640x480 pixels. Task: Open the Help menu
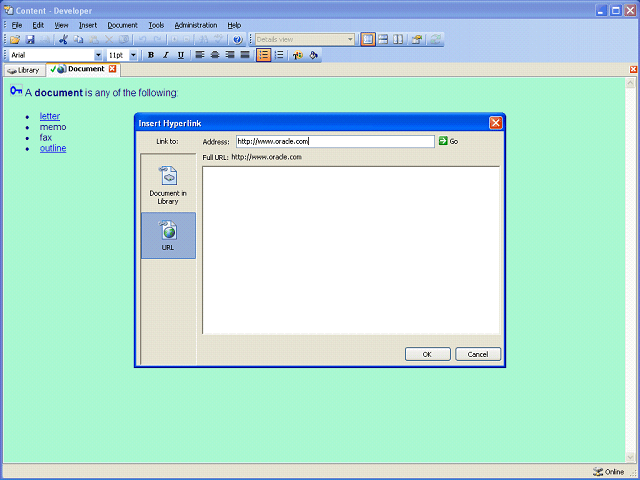[x=234, y=25]
